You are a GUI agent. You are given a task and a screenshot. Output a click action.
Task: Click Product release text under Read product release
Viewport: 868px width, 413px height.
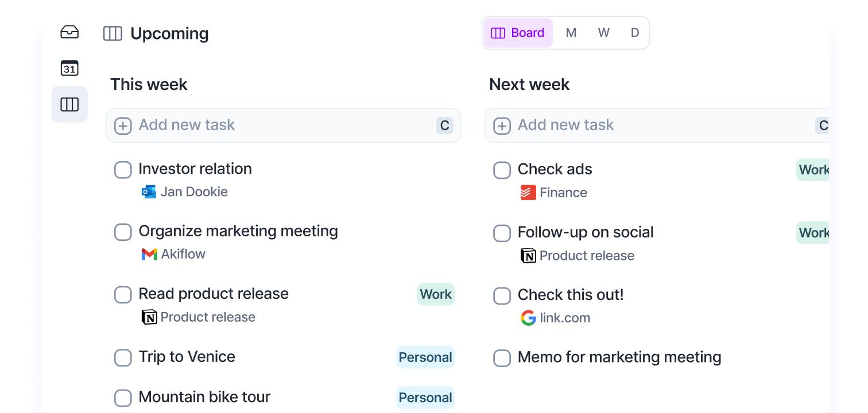coord(208,317)
